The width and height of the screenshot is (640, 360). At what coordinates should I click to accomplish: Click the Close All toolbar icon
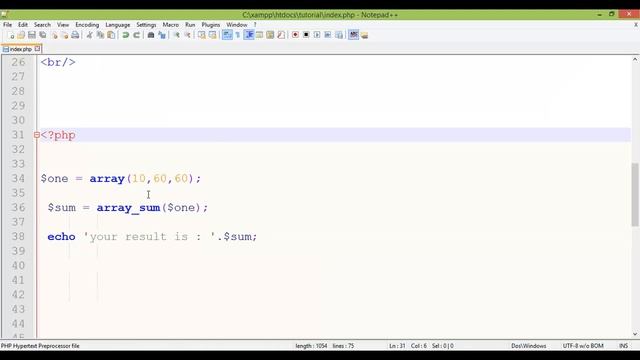tap(64, 35)
